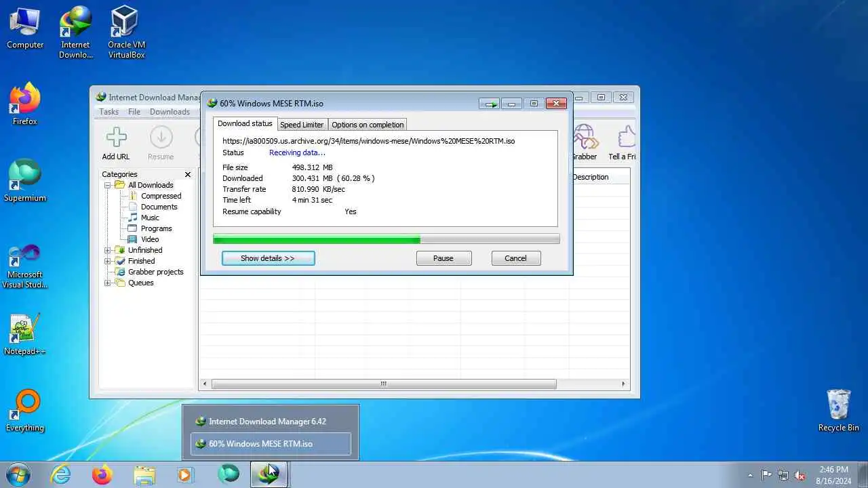Open Supermium from the taskbar

(x=228, y=474)
